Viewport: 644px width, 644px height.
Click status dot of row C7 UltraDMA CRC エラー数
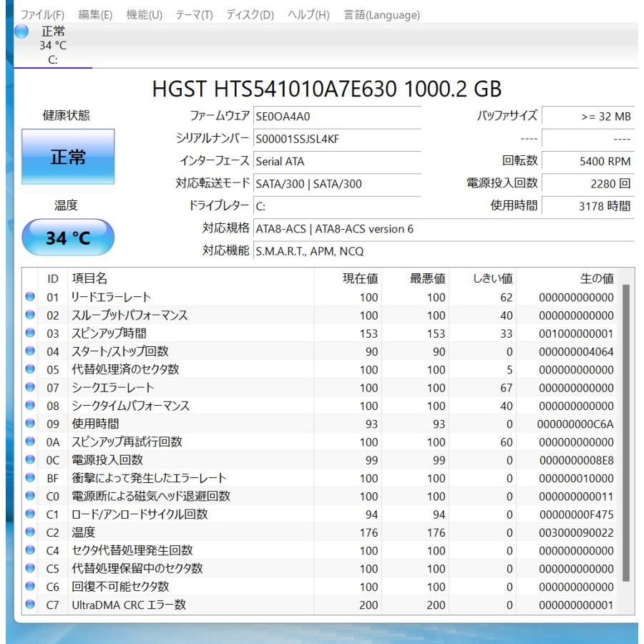[30, 604]
